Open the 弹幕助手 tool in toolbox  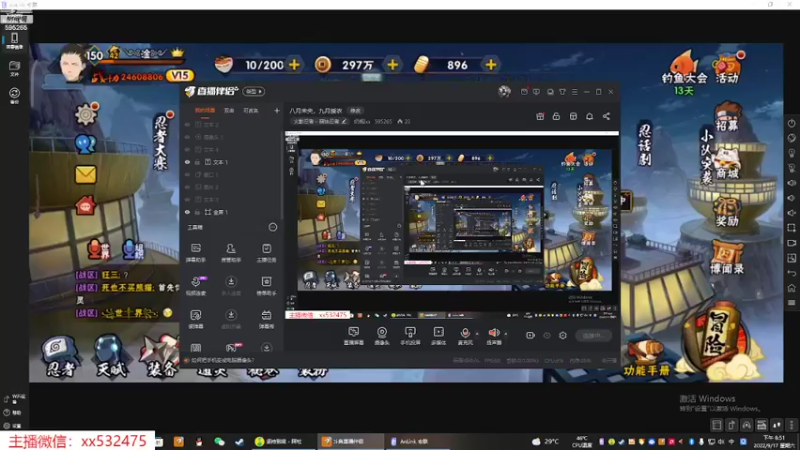coord(196,253)
